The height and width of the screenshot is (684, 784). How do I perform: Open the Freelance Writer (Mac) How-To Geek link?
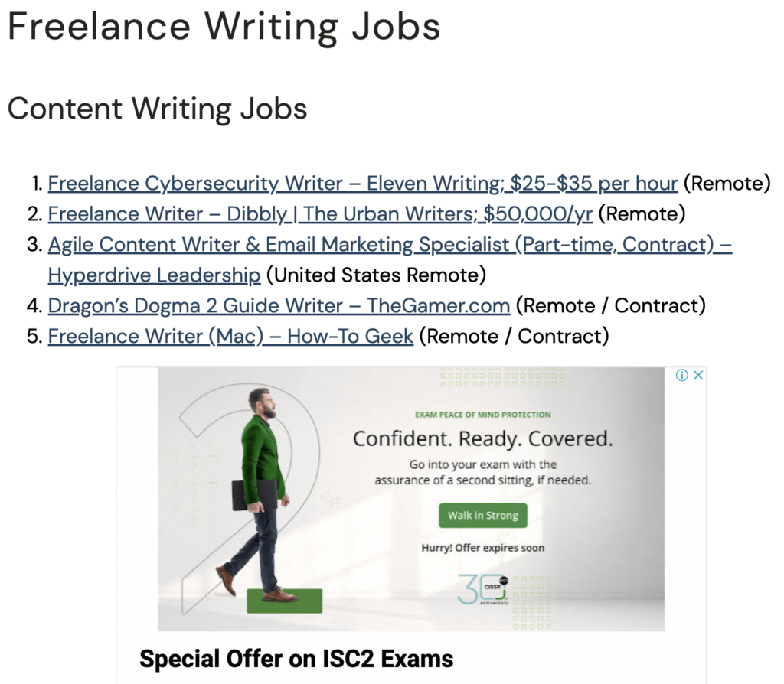[x=230, y=336]
